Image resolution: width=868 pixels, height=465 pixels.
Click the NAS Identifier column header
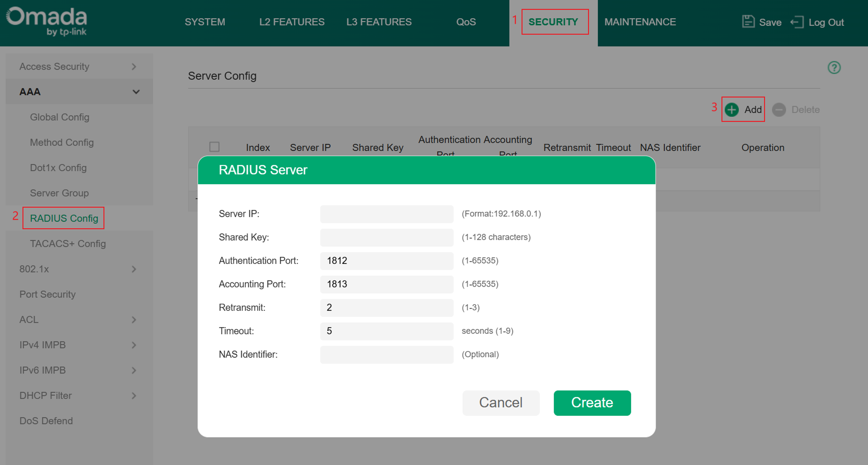(670, 147)
